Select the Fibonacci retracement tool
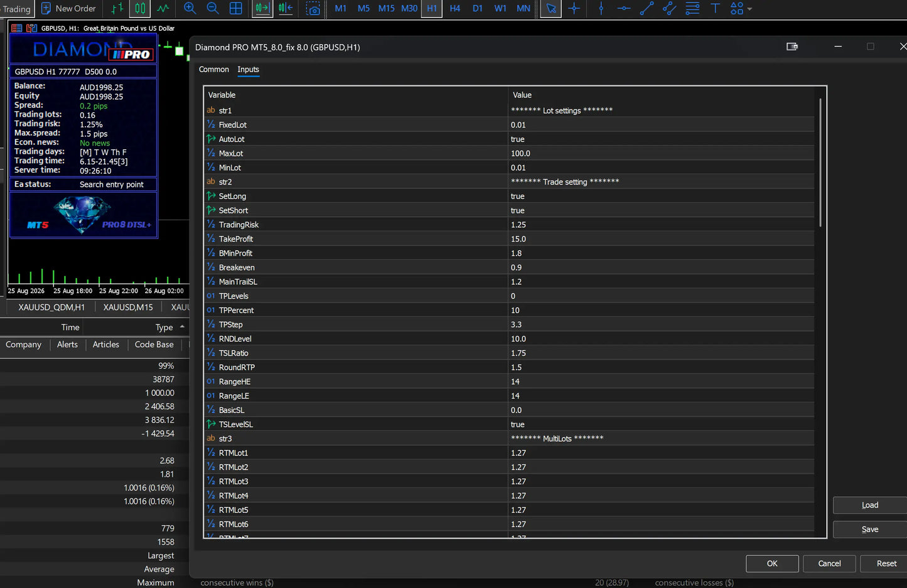This screenshot has height=588, width=907. point(692,9)
